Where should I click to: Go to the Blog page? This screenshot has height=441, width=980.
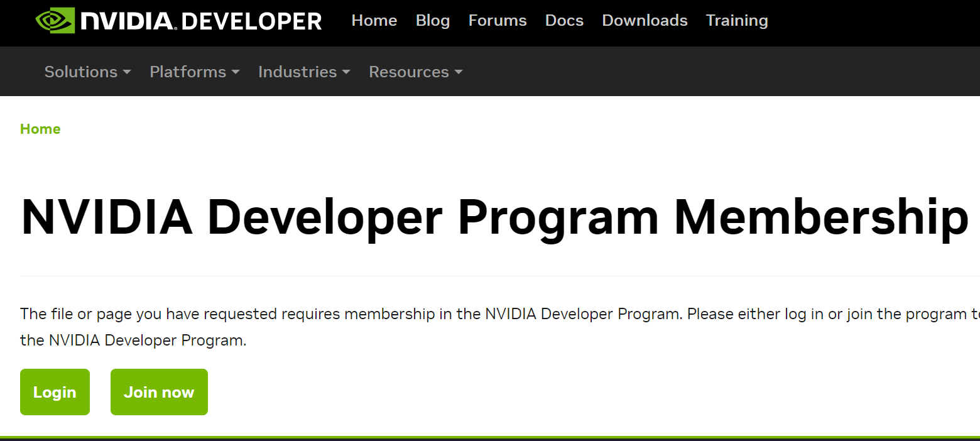pyautogui.click(x=433, y=21)
